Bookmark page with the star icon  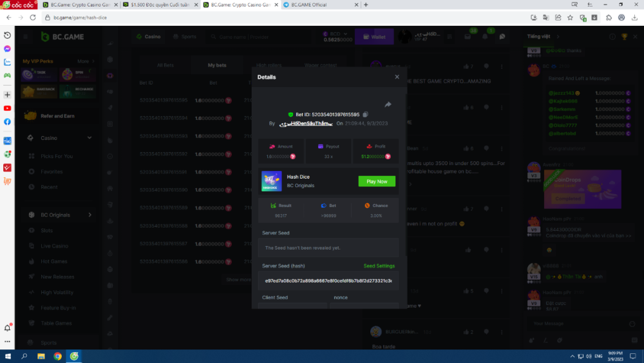(570, 17)
